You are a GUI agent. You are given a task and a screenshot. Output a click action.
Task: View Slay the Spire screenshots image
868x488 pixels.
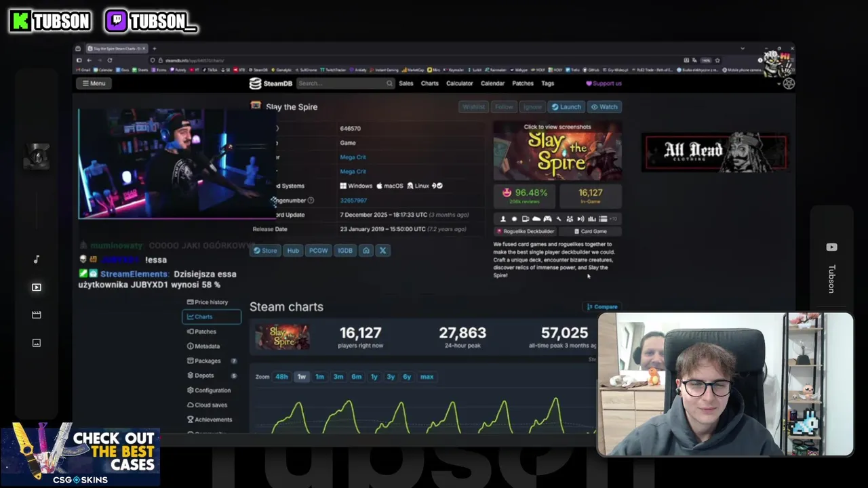(557, 151)
